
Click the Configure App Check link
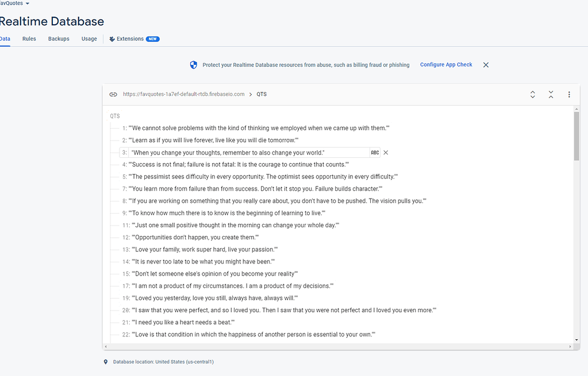coord(445,64)
